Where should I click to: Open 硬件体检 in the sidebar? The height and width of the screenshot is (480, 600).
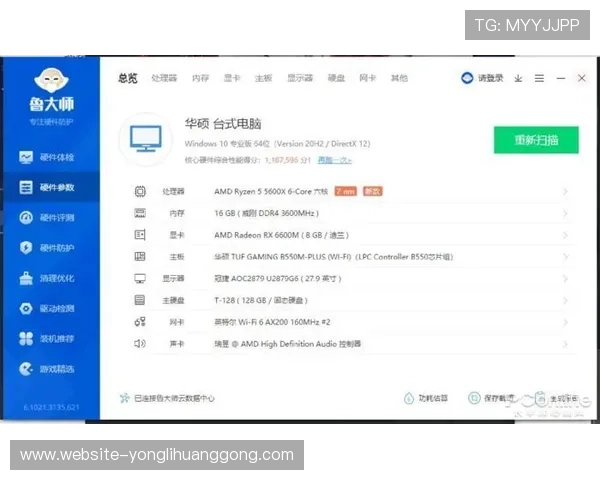pos(47,157)
